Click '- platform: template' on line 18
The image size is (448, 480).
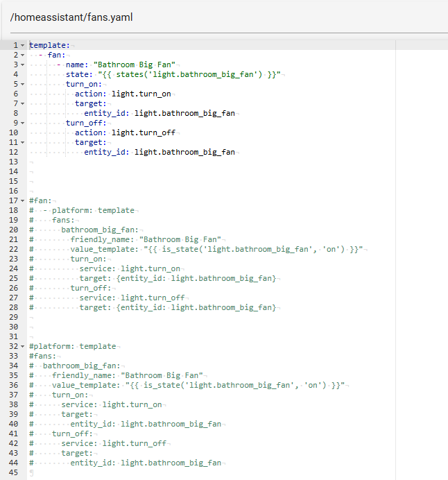click(x=89, y=211)
